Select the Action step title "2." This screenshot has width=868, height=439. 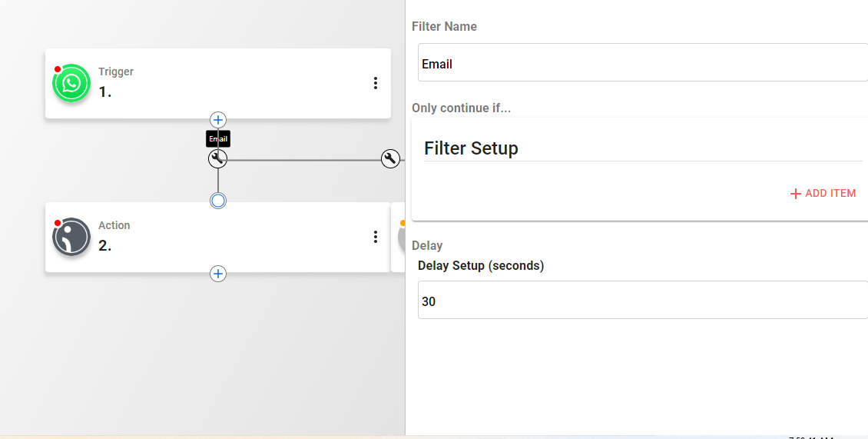point(105,245)
